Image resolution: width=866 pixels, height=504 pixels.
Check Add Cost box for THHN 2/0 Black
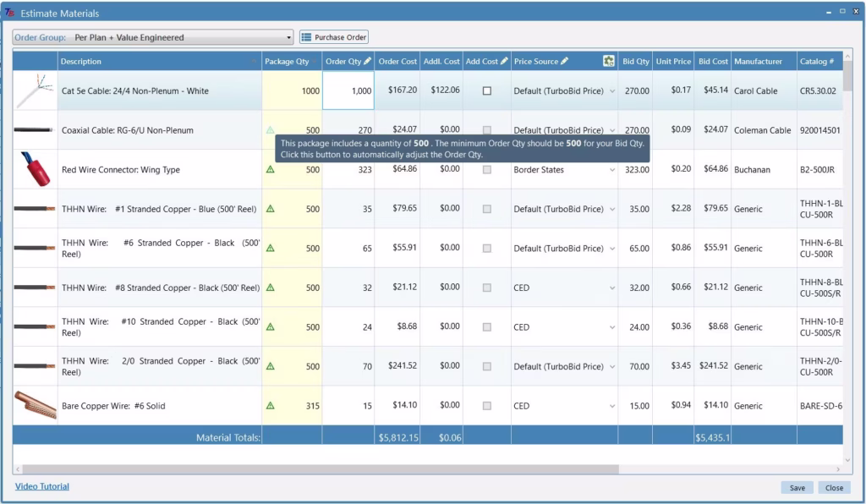[486, 366]
